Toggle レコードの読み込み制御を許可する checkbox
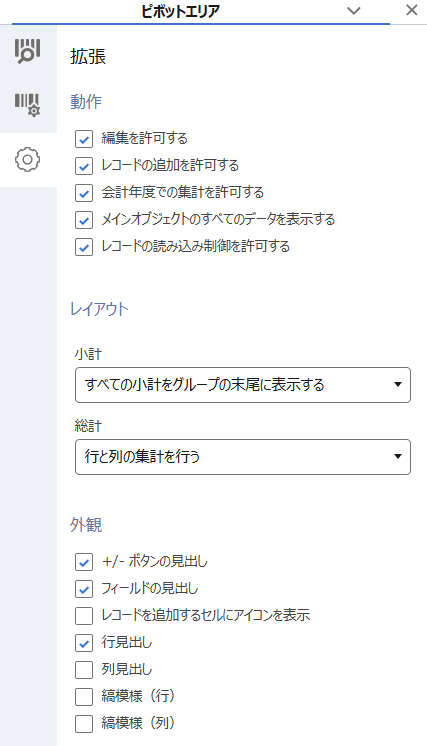The image size is (427, 746). coord(84,247)
